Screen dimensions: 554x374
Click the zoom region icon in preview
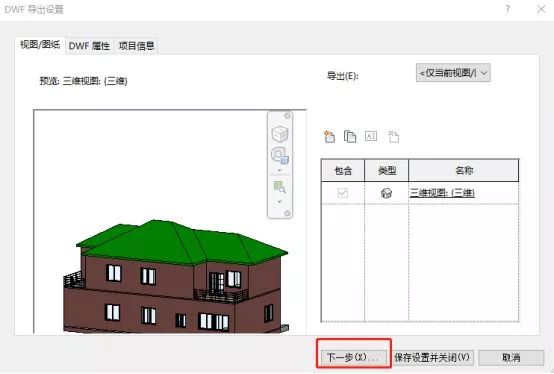click(x=279, y=187)
